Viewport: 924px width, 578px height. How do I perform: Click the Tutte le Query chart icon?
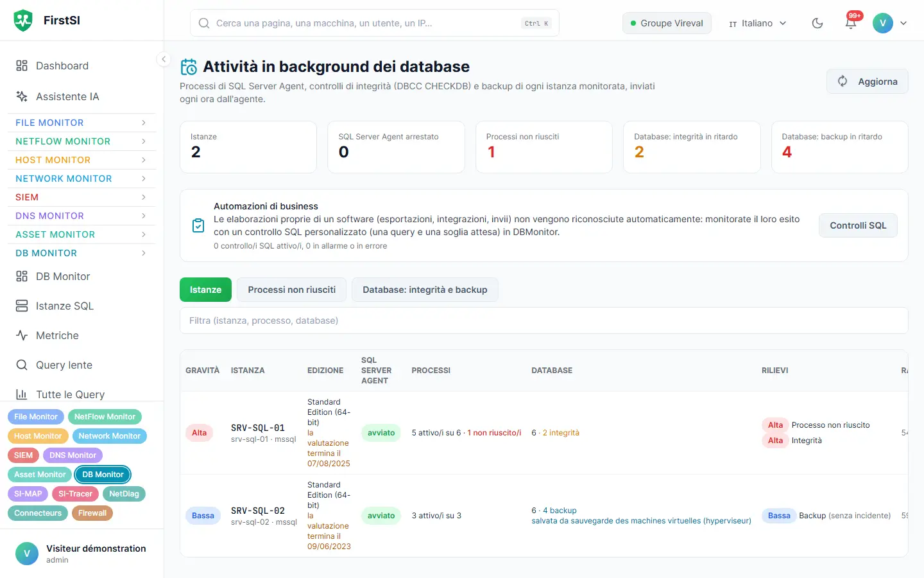(x=22, y=394)
